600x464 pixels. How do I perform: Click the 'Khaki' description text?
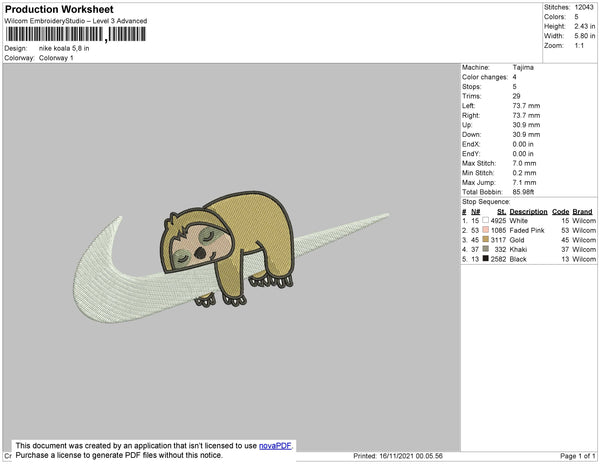(518, 249)
